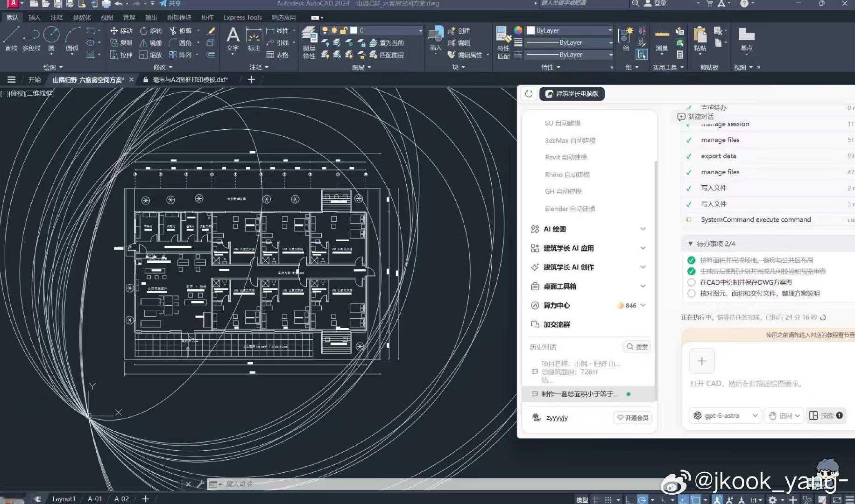
Task: Click the refresh icon in the assistant panel
Action: 529,94
